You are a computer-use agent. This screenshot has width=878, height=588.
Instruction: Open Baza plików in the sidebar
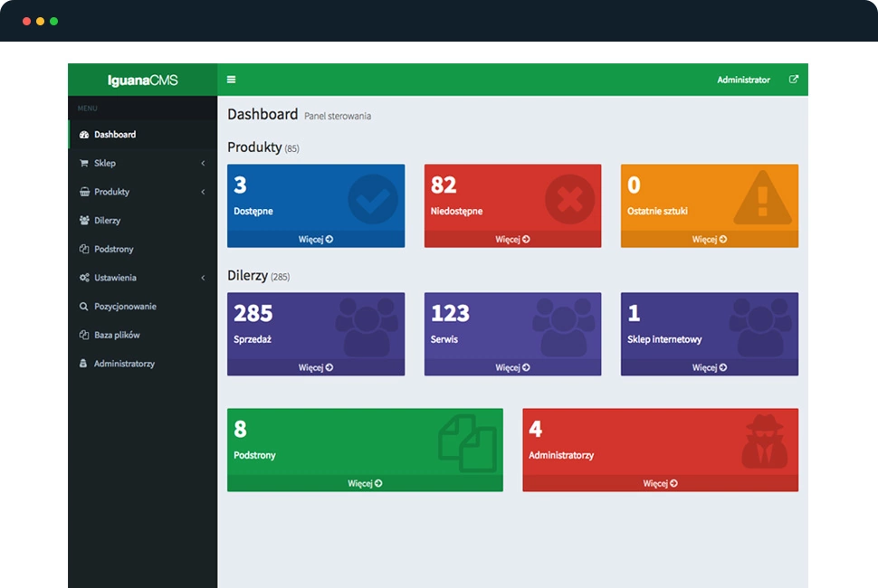click(117, 336)
